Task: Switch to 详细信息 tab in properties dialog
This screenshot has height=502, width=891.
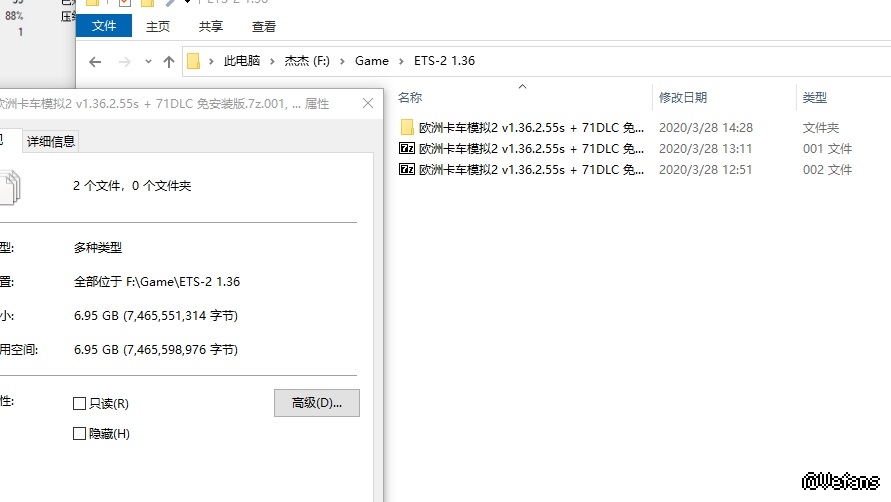Action: point(51,142)
